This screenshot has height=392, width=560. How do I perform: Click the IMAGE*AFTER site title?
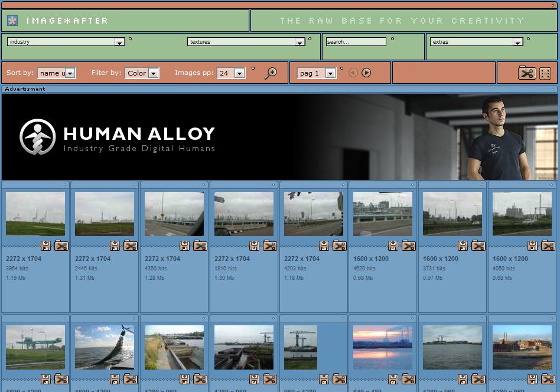(67, 21)
